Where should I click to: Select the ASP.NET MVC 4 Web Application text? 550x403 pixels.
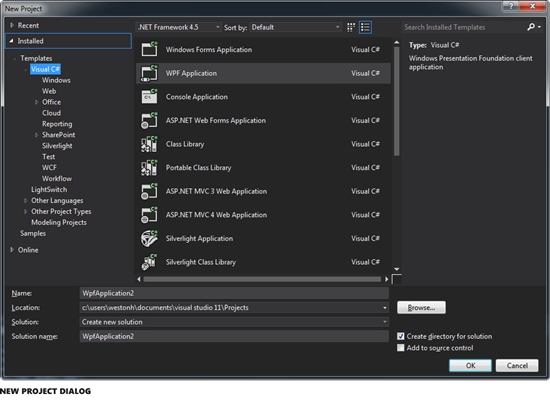click(x=216, y=215)
